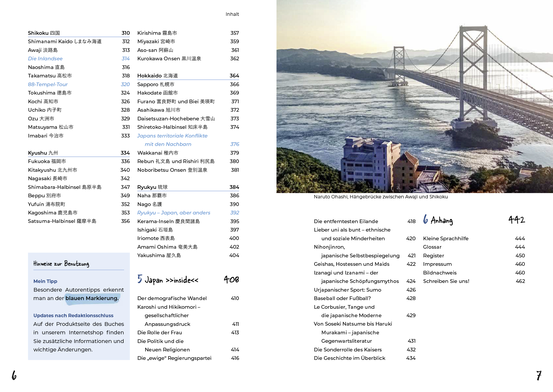Click the Register entry
553x392 pixels.
coord(433,256)
